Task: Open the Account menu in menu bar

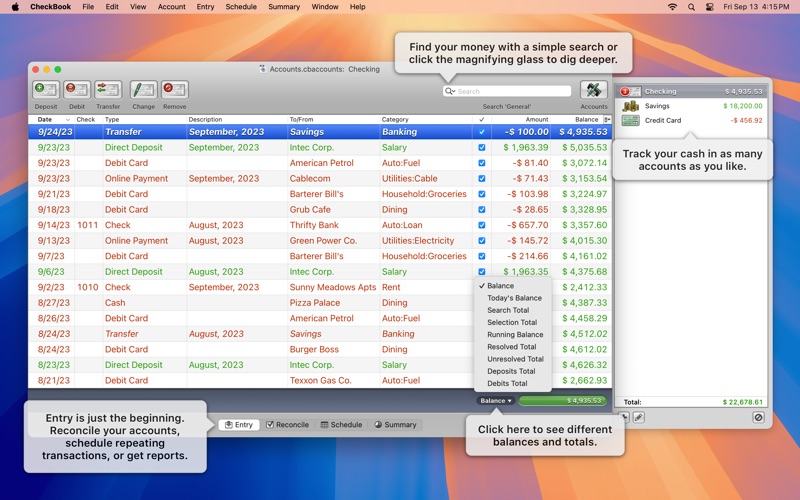Action: point(171,7)
